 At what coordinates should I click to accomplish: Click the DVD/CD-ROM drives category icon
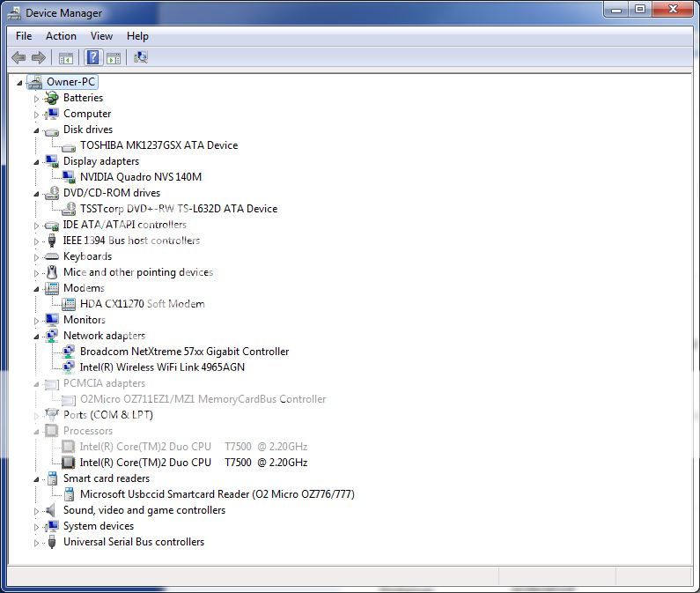click(52, 193)
